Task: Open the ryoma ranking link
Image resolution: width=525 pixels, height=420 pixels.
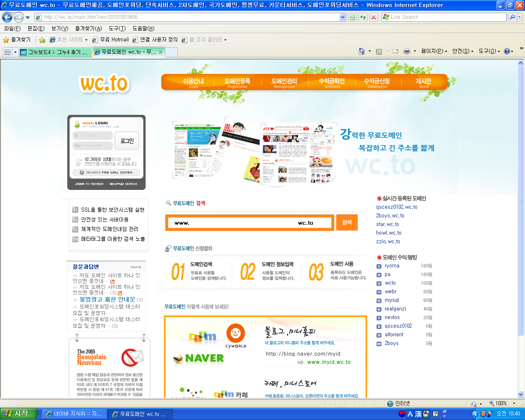Action: point(392,266)
